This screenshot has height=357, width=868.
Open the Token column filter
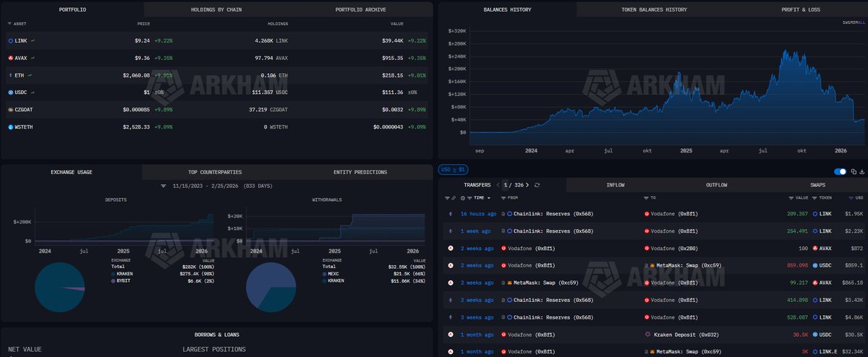(x=815, y=197)
